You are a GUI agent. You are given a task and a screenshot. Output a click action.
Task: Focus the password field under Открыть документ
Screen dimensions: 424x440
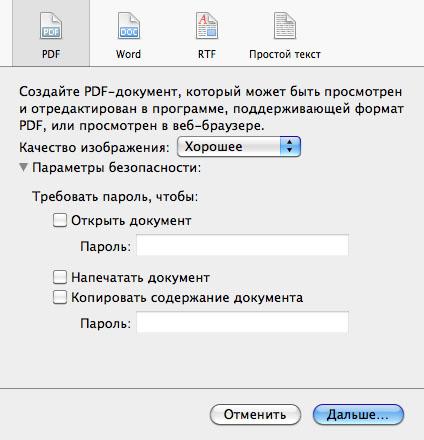pos(242,246)
